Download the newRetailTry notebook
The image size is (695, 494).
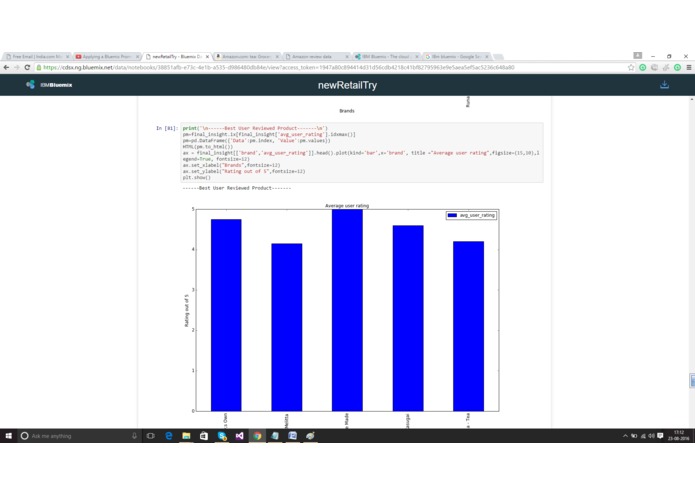[x=664, y=85]
